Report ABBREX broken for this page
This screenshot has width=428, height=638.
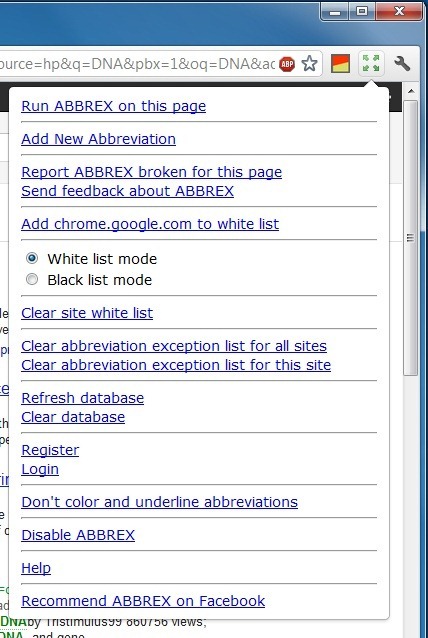(151, 172)
